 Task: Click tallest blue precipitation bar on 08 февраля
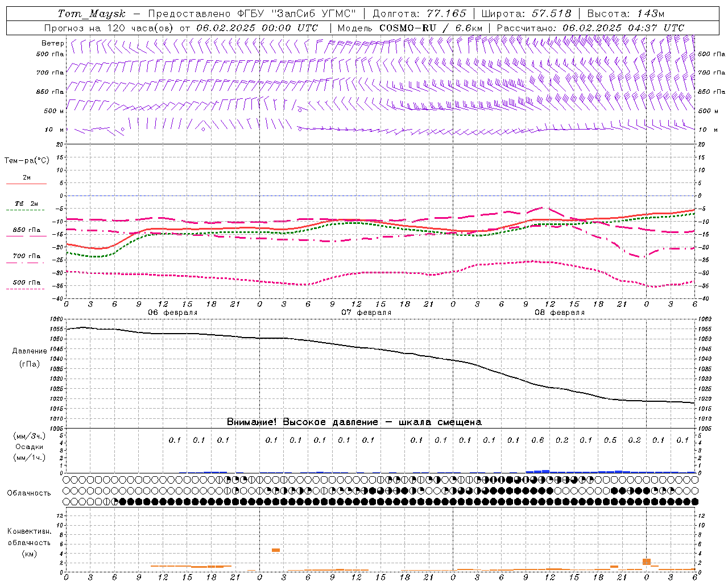tap(546, 471)
